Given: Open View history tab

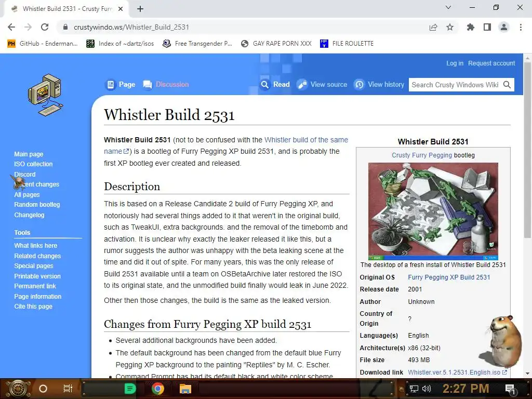Looking at the screenshot, I should tap(386, 85).
